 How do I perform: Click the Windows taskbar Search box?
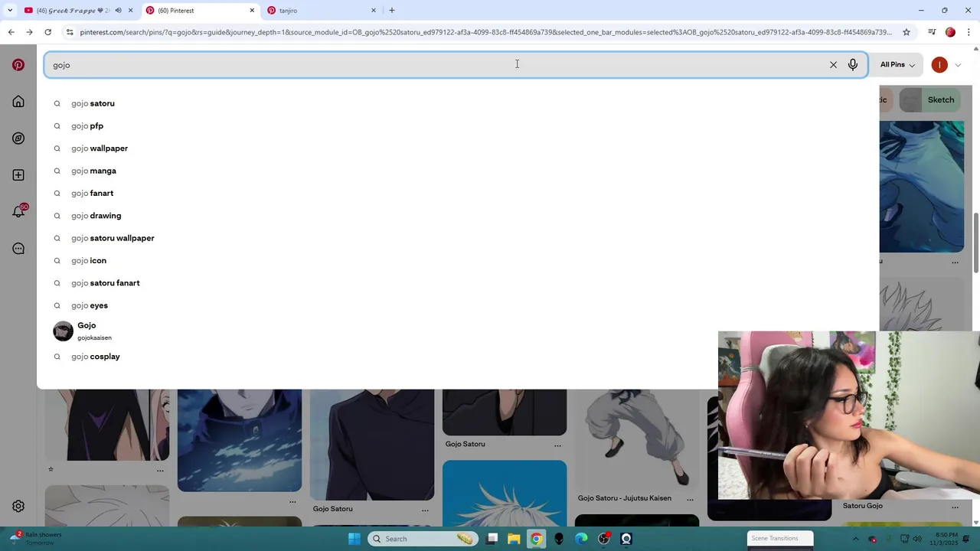pos(422,539)
